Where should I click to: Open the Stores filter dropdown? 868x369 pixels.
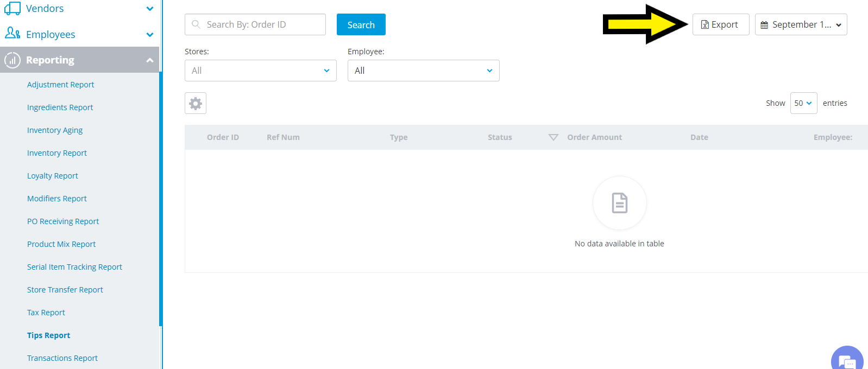(260, 71)
